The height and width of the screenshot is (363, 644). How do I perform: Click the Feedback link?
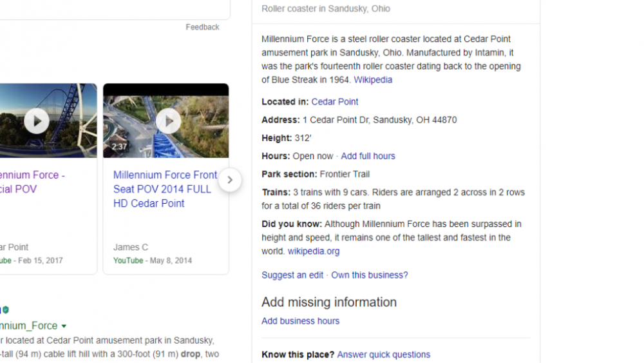[202, 27]
